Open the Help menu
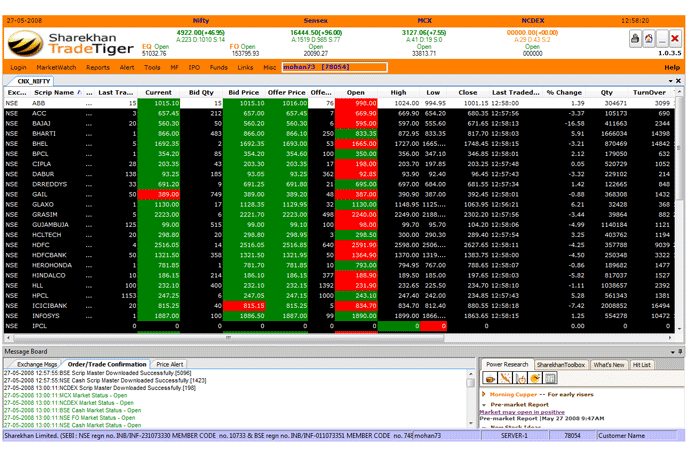This screenshot has width=700, height=452. click(x=672, y=67)
